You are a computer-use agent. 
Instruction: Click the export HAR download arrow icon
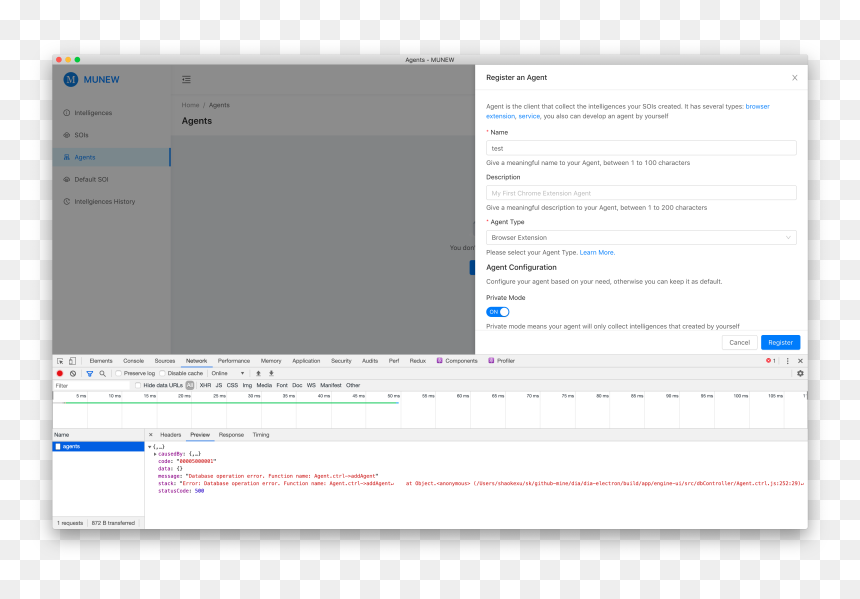271,374
